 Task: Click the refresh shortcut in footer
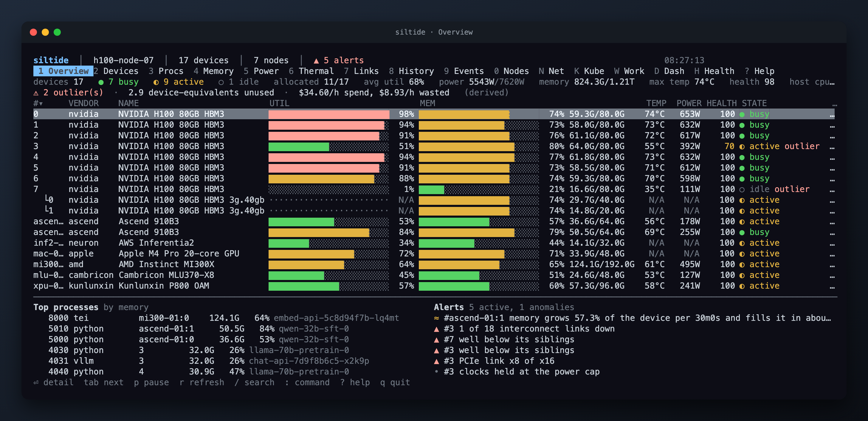pos(201,383)
